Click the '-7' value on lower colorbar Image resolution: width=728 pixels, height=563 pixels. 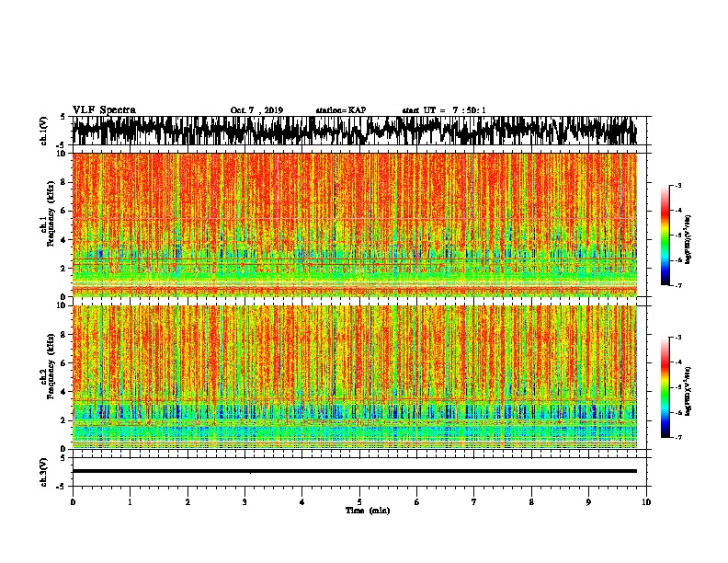[677, 437]
